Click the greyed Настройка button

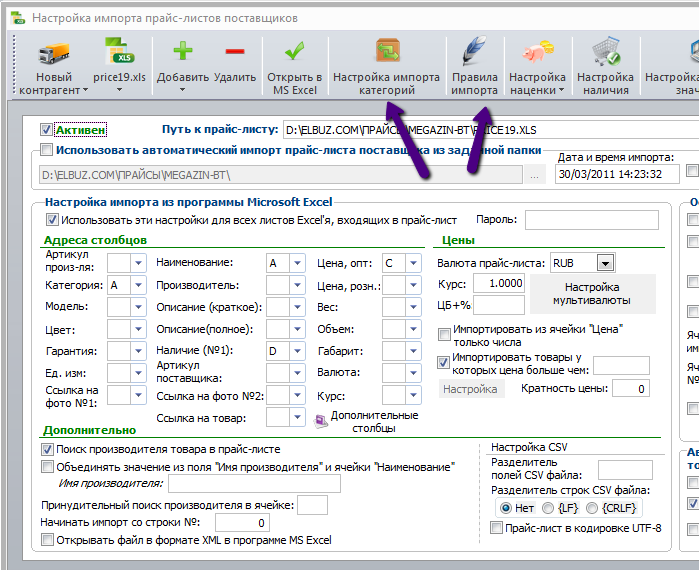pos(471,389)
